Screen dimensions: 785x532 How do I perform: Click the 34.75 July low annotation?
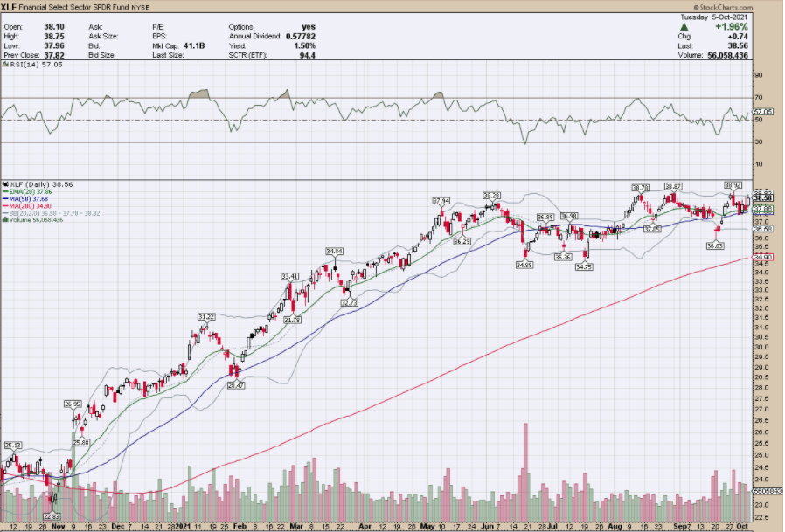584,267
